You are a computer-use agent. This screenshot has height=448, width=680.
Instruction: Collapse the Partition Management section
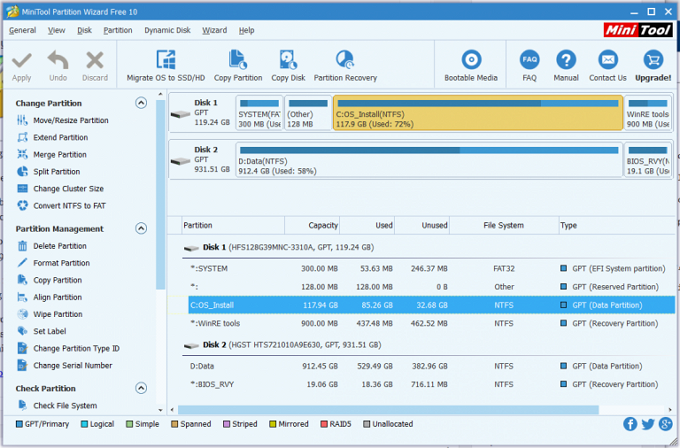click(141, 228)
